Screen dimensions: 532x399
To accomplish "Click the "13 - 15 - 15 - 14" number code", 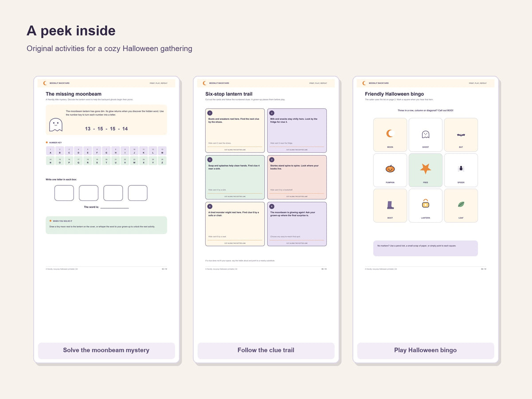I will point(106,129).
